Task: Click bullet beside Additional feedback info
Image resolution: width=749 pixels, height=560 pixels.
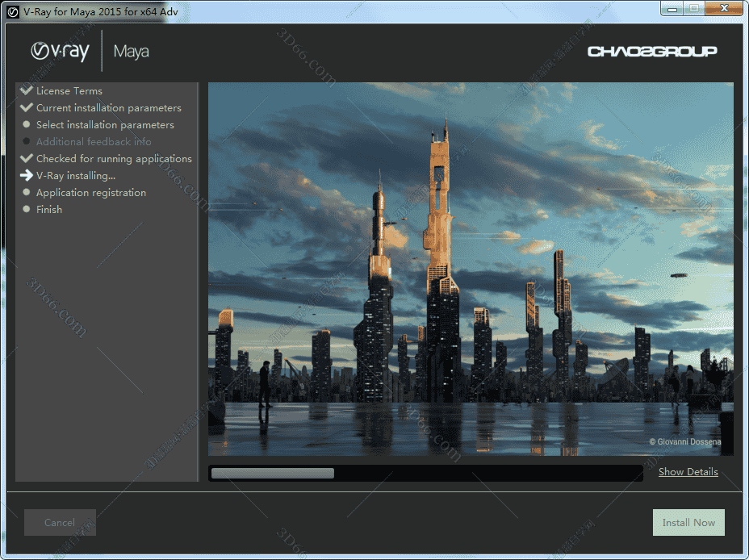Action: pyautogui.click(x=27, y=142)
